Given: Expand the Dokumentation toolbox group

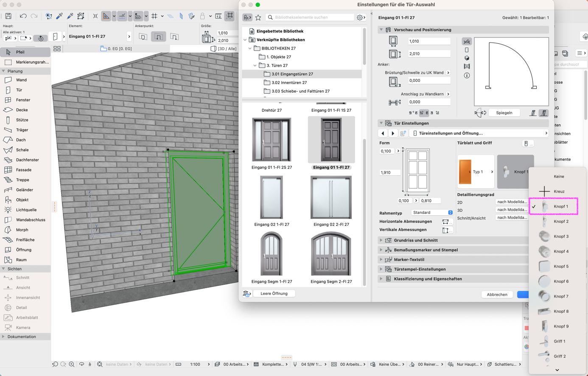Looking at the screenshot, I should coord(3,337).
